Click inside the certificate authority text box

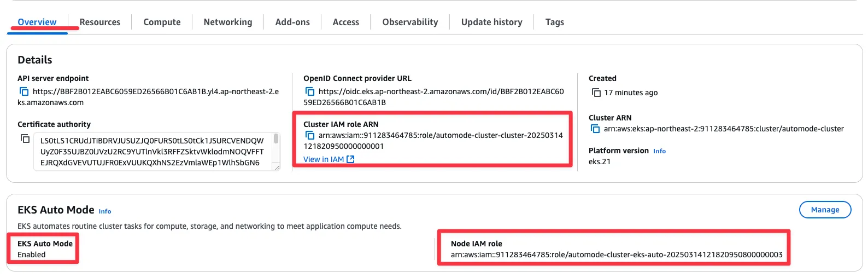coord(152,152)
